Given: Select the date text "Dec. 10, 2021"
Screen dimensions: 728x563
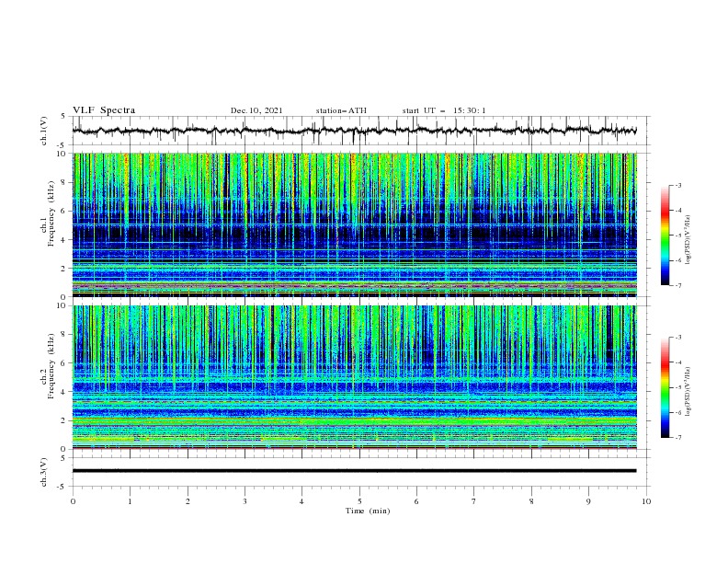Looking at the screenshot, I should coord(256,110).
